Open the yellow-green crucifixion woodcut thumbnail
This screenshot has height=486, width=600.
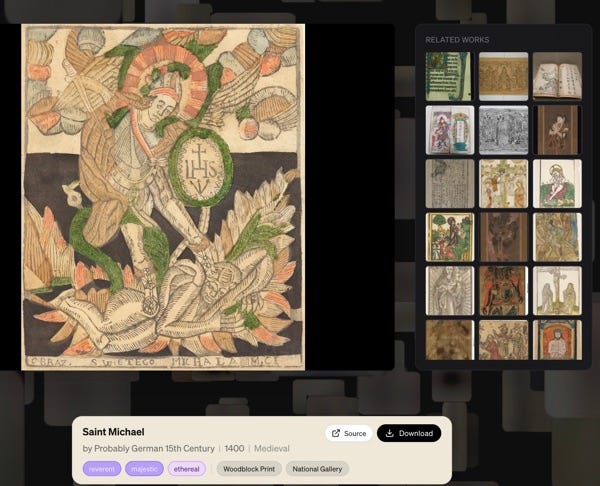[504, 184]
